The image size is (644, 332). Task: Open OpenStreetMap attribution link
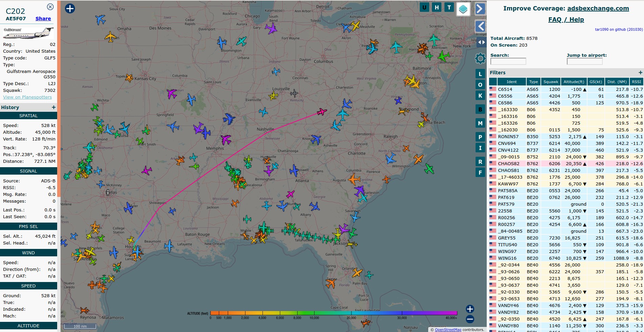[448, 330]
